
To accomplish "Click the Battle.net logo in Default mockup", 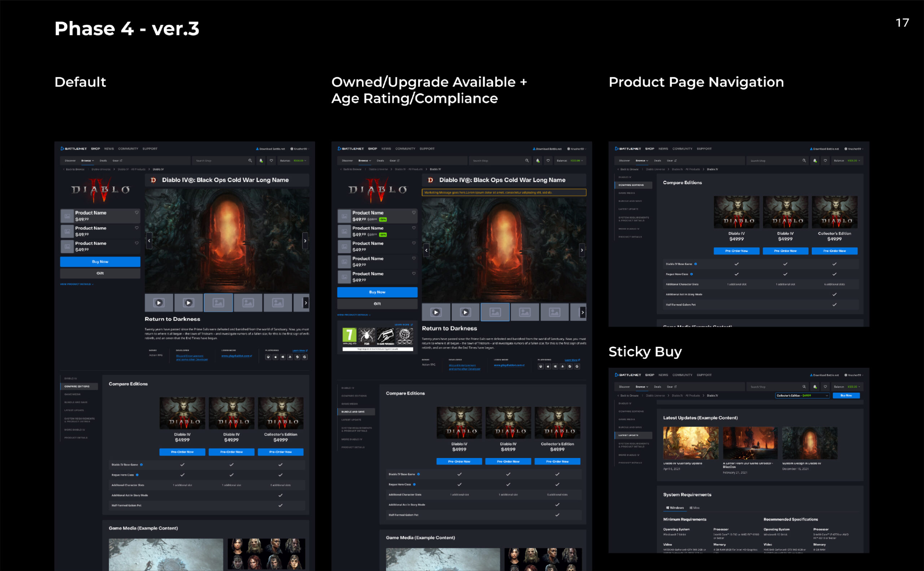I will [x=74, y=148].
